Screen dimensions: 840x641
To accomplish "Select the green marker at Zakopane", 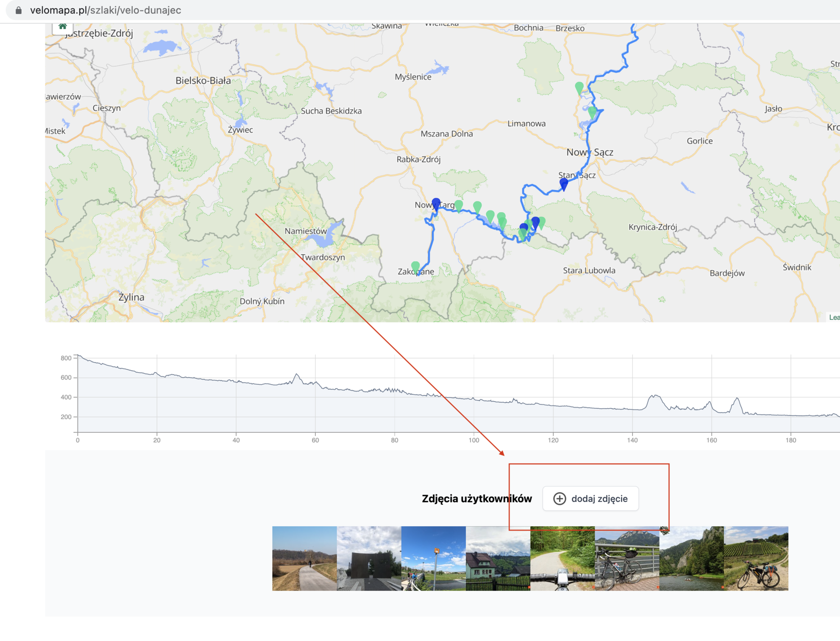I will point(415,267).
